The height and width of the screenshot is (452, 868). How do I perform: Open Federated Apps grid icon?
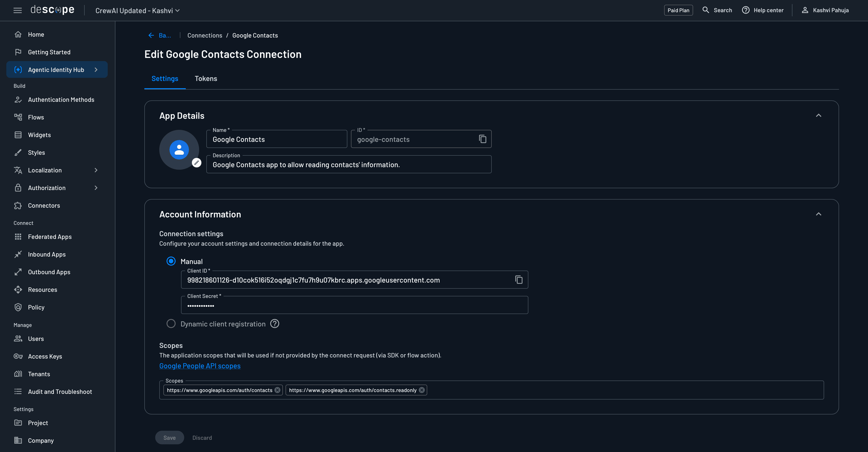[18, 237]
